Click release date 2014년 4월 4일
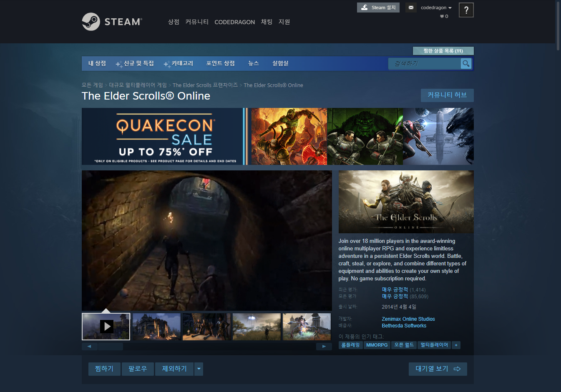This screenshot has height=392, width=561. point(399,307)
